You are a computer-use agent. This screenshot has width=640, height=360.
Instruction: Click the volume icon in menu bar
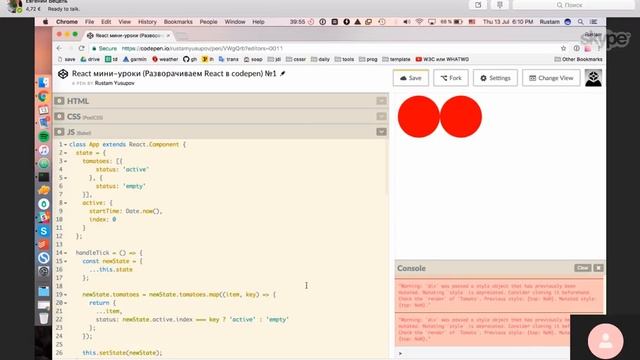(x=407, y=22)
